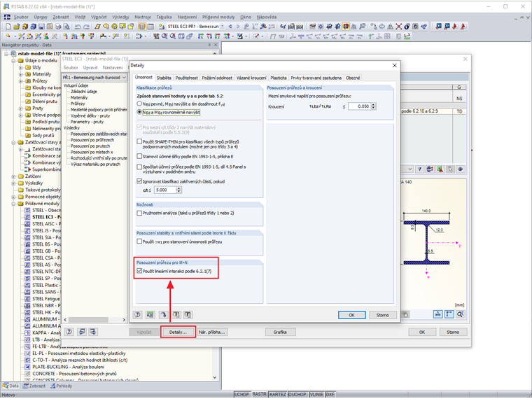Click previous table icon in STEEL EC3 bottom bar
532x399 pixels.
(x=82, y=332)
